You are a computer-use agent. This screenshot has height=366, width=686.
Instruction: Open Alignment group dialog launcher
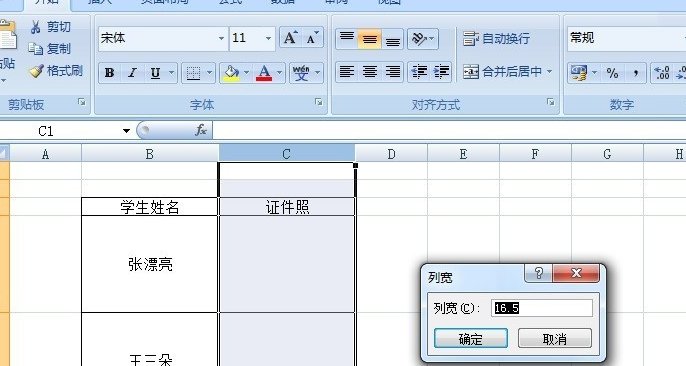[550, 102]
